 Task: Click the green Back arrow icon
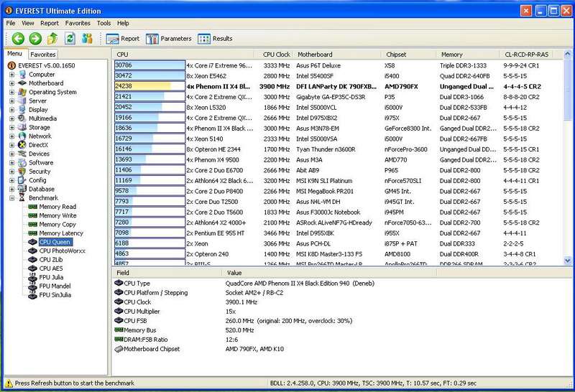(18, 39)
